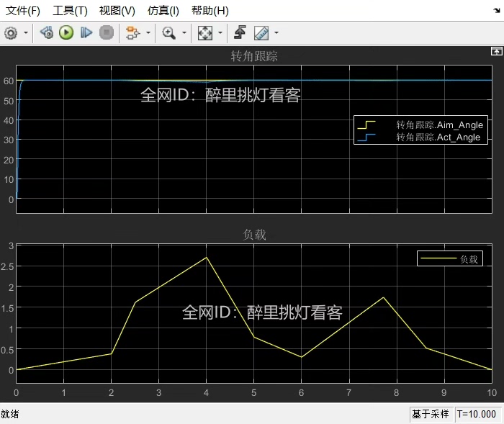Expand dropdown next to block highlight icon
Screen dimensions: 504x424
tap(148, 33)
